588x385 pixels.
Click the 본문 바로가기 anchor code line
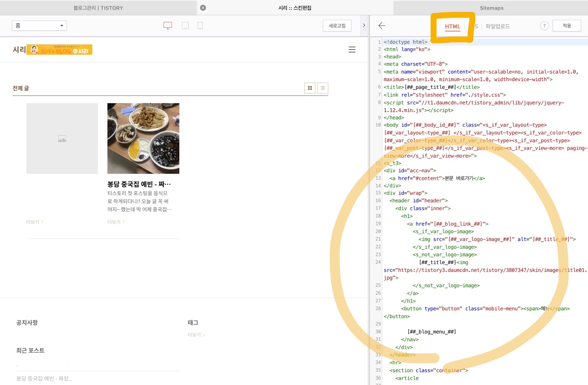437,178
